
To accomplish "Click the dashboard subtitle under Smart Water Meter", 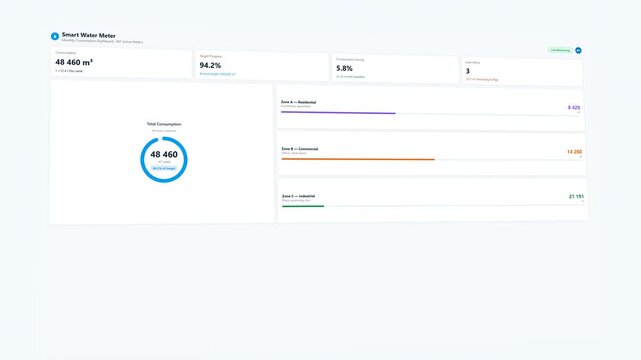I will pyautogui.click(x=102, y=41).
